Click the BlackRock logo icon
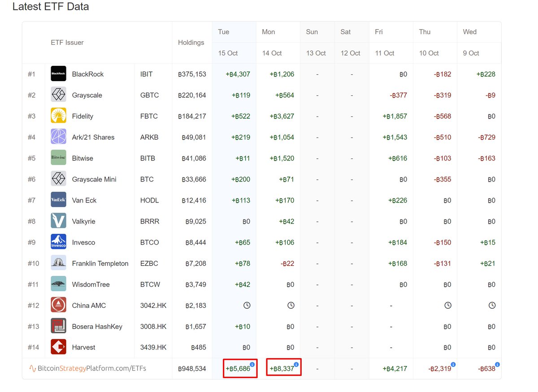The width and height of the screenshot is (538, 392). (x=58, y=74)
